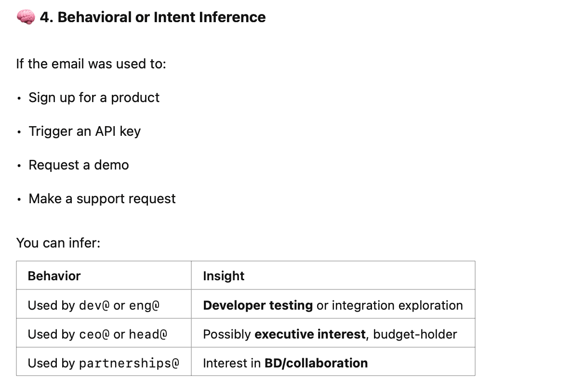586x392 pixels.
Task: Click the heading Behavioral or Intent Inference
Action: click(152, 17)
